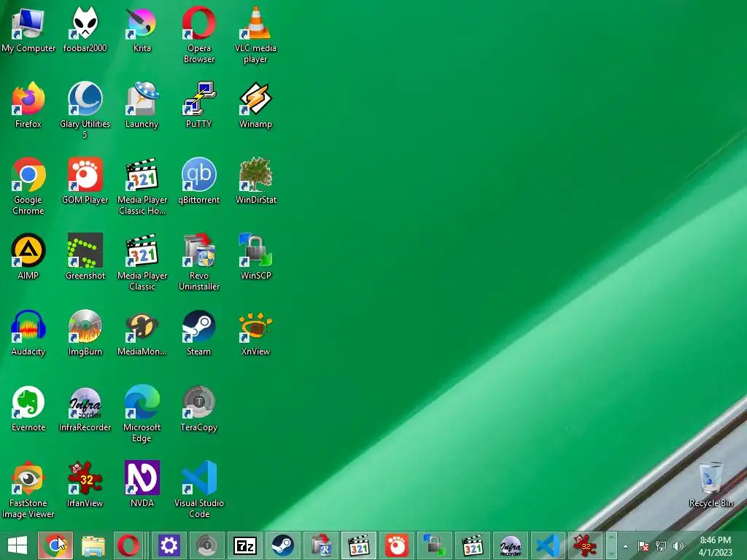Image resolution: width=747 pixels, height=560 pixels.
Task: Click the TeraCopy icon on the taskbar
Action: pyautogui.click(x=206, y=545)
